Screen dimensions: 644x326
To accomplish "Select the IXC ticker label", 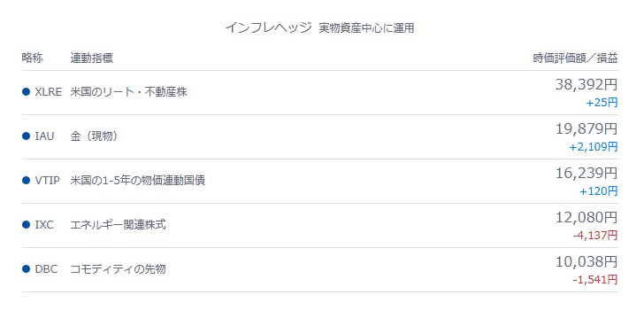I will 44,225.
